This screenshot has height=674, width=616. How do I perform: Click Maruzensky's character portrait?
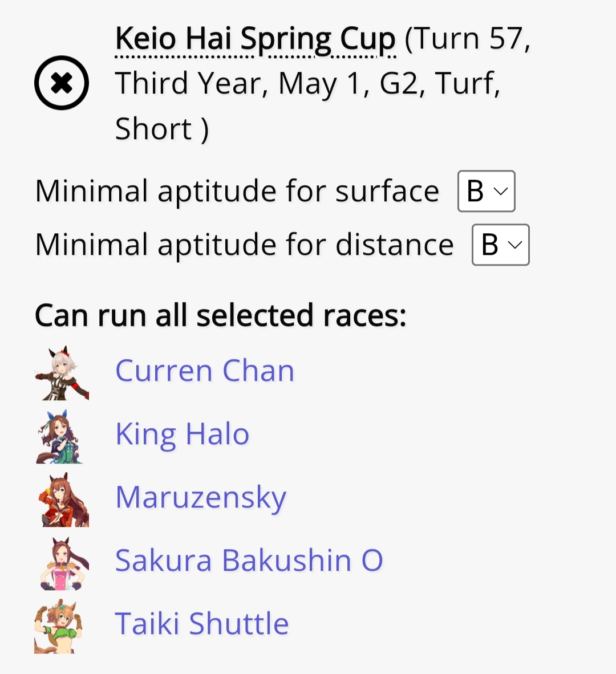pos(62,500)
